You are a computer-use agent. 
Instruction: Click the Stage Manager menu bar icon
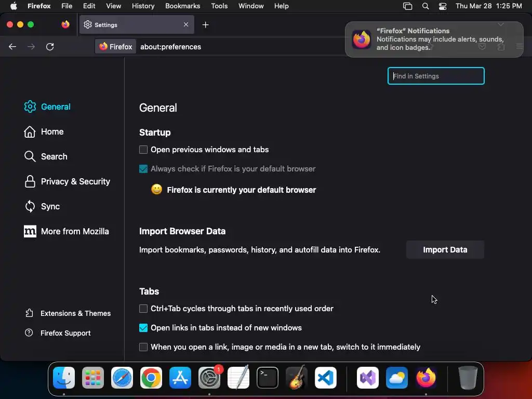coord(407,6)
